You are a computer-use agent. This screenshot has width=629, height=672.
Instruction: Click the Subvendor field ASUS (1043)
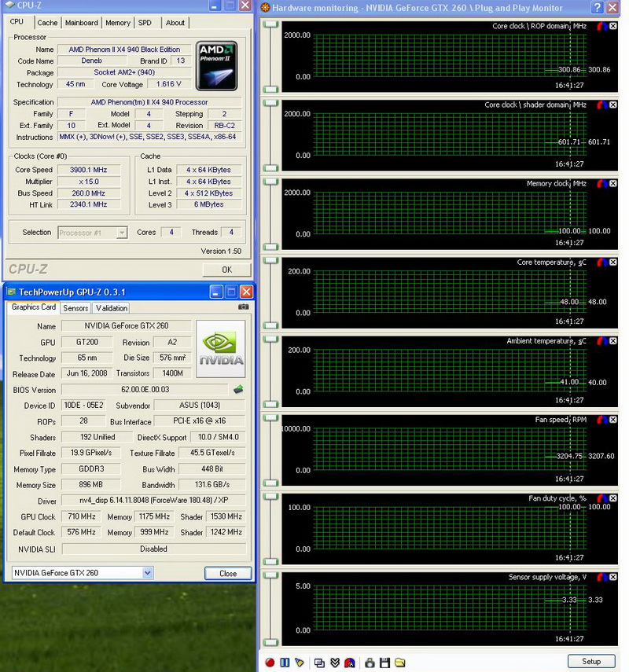point(200,405)
